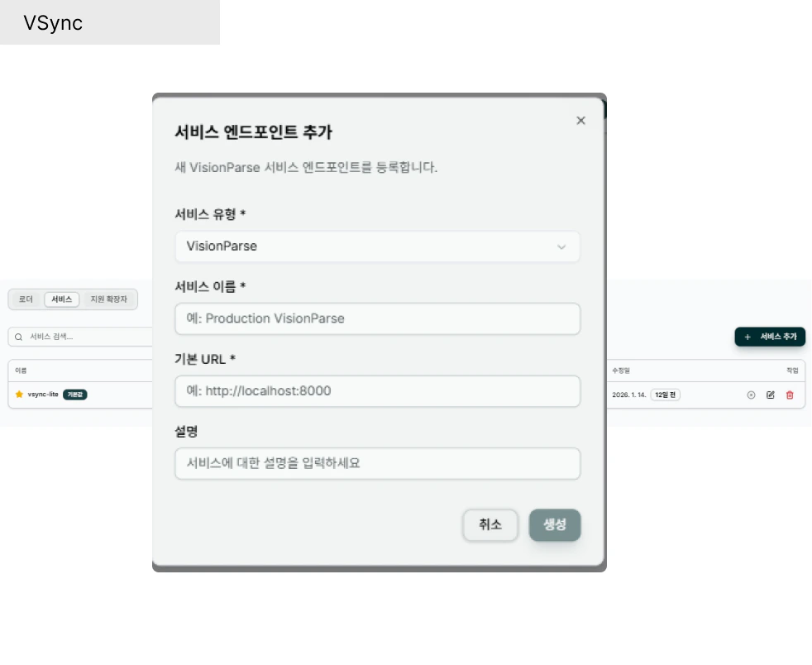Image resolution: width=812 pixels, height=665 pixels.
Task: Click the edit pencil icon for vsync-lite
Action: [x=770, y=395]
